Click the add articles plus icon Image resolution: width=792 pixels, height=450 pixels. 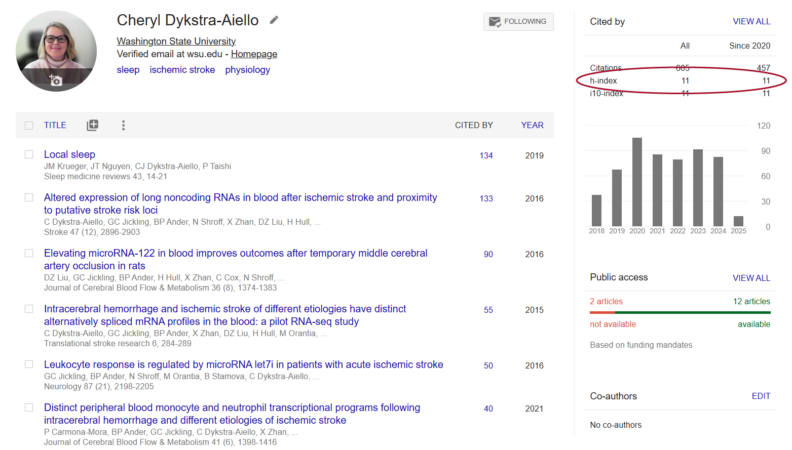(93, 125)
